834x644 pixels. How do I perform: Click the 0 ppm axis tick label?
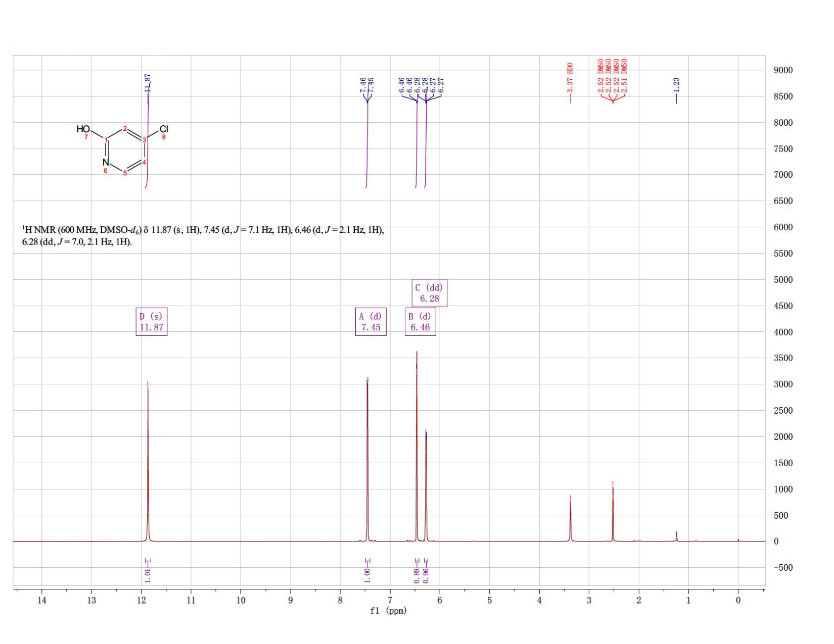pos(738,600)
